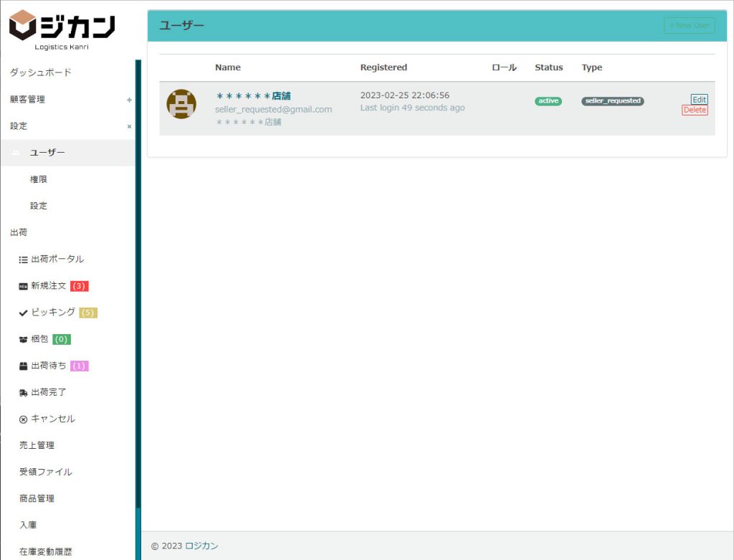Screen dimensions: 734x560
Task: Click the NEW icon next to 新規注文
Action: click(23, 286)
